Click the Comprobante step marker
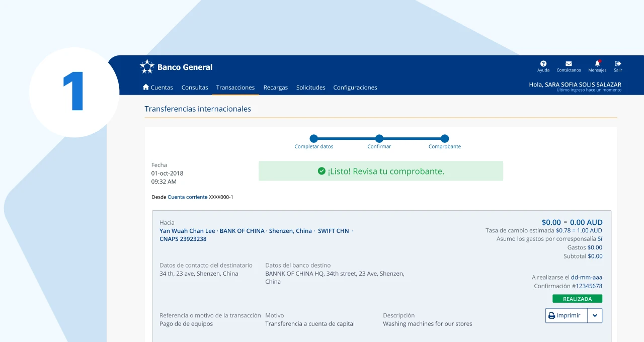The image size is (644, 342). point(445,138)
